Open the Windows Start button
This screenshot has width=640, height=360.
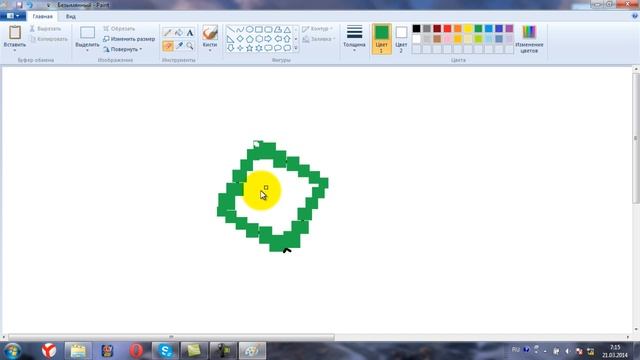click(12, 351)
